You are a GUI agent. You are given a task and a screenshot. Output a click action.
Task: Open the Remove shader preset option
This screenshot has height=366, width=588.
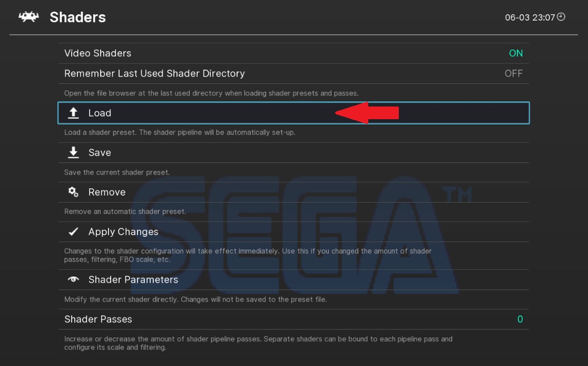click(107, 192)
